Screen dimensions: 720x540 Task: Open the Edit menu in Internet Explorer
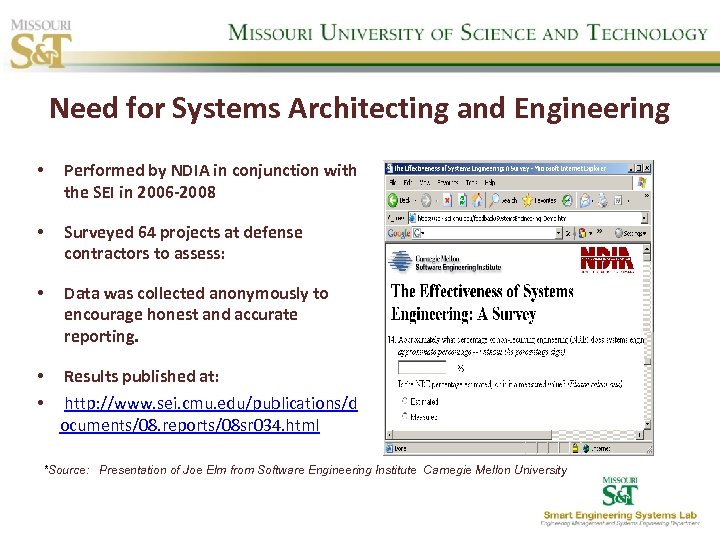point(407,183)
